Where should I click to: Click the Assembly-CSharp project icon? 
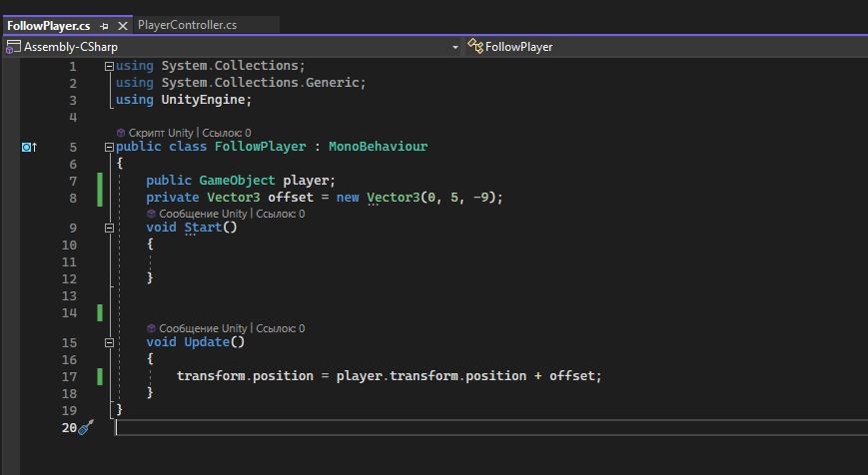pyautogui.click(x=13, y=47)
